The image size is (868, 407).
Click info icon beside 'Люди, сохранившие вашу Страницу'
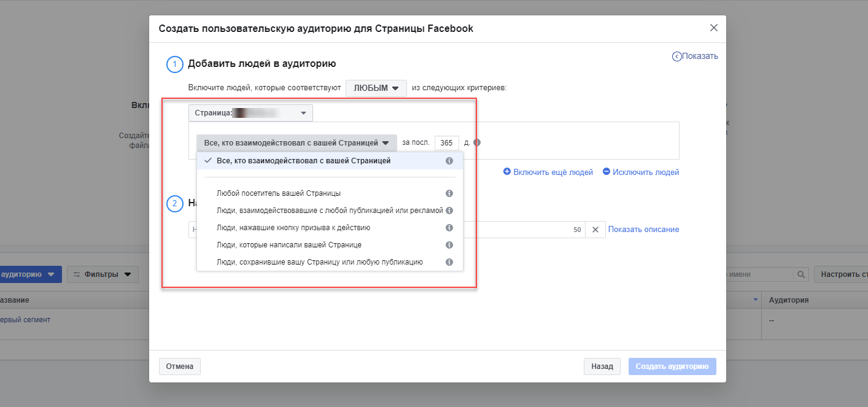coord(449,262)
